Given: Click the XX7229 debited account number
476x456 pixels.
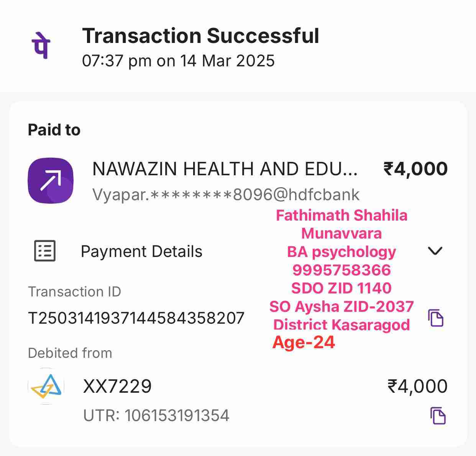Looking at the screenshot, I should pos(117,386).
